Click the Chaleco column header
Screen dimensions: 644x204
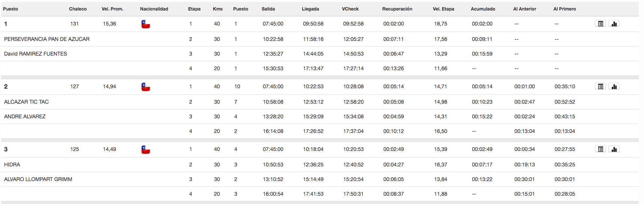[x=78, y=9]
